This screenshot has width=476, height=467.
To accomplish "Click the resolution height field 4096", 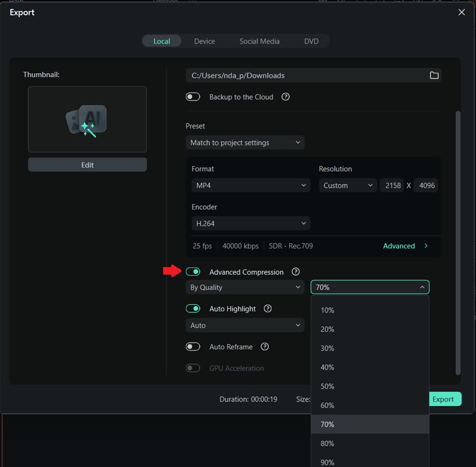I will click(x=426, y=185).
